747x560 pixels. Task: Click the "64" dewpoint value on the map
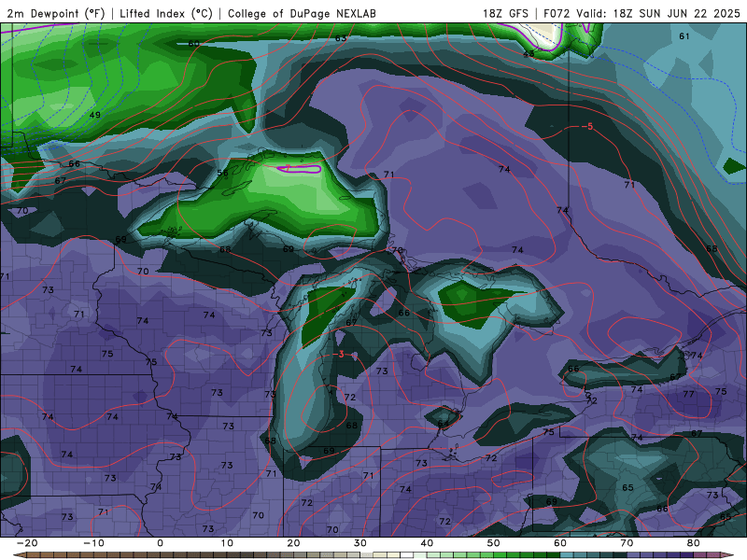point(443,424)
